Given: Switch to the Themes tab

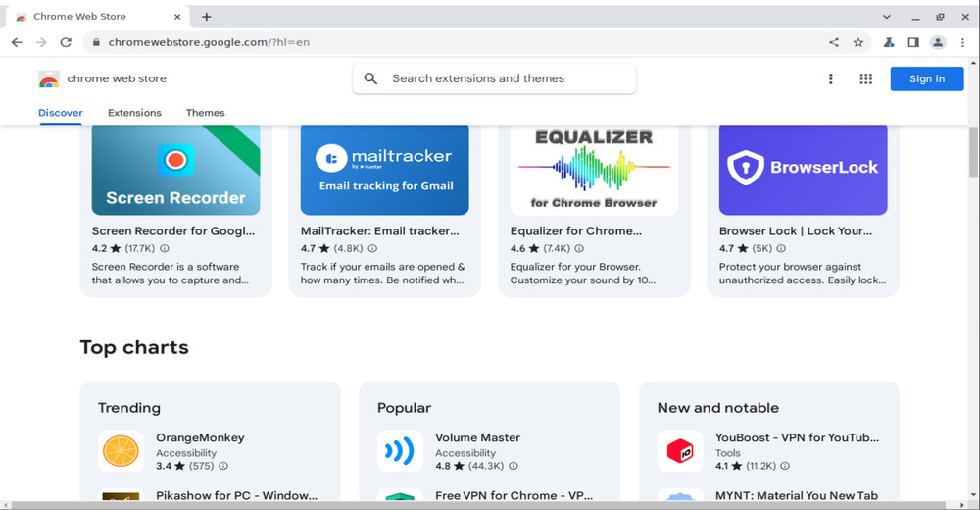Looking at the screenshot, I should pos(205,113).
